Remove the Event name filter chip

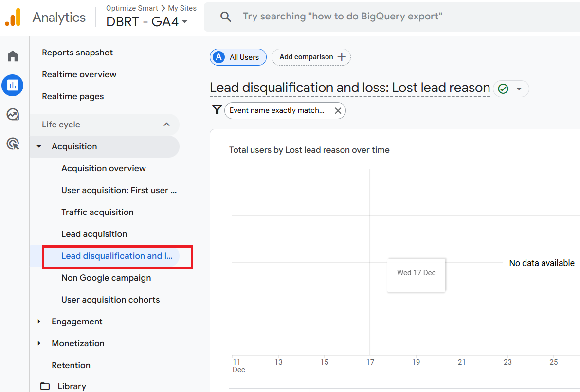(x=338, y=111)
